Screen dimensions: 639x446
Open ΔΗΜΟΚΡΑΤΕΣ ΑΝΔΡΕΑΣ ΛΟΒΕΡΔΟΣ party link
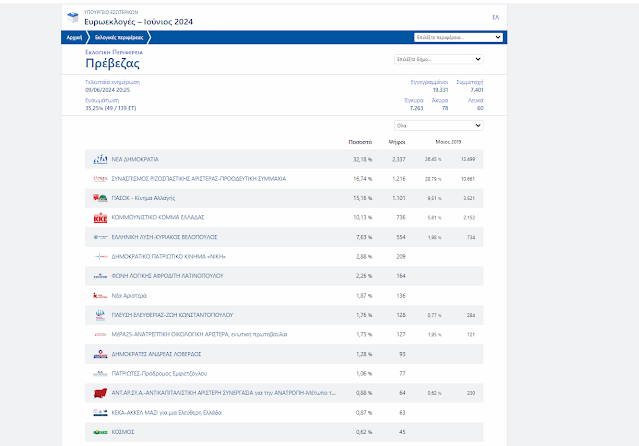click(x=156, y=354)
